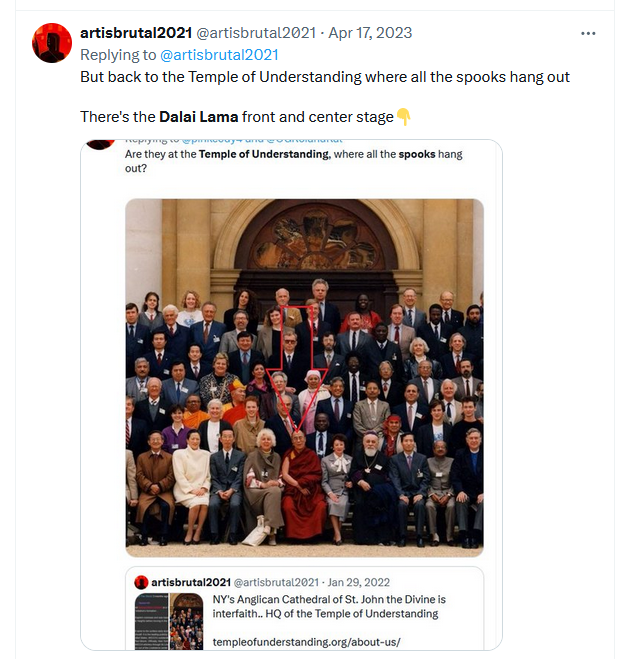Open the Jan 29, 2022 nested tweet date
This screenshot has width=639, height=659.
(359, 582)
